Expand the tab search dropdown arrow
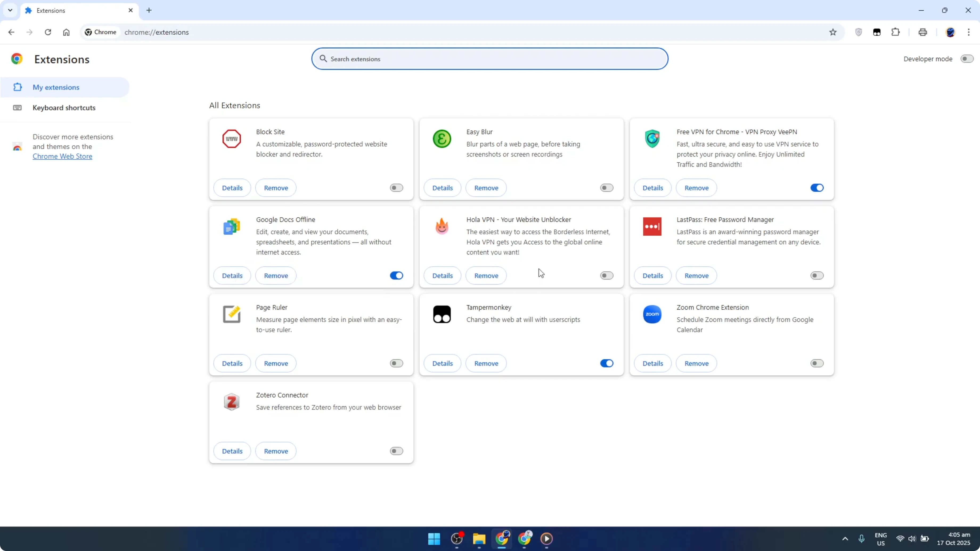The width and height of the screenshot is (980, 551). pos(10,10)
